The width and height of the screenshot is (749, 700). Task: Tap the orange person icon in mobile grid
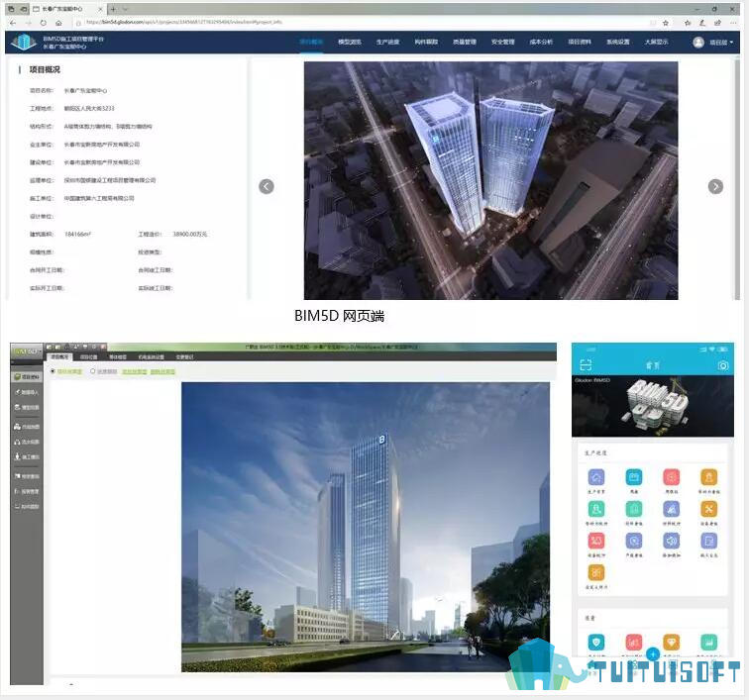(709, 477)
